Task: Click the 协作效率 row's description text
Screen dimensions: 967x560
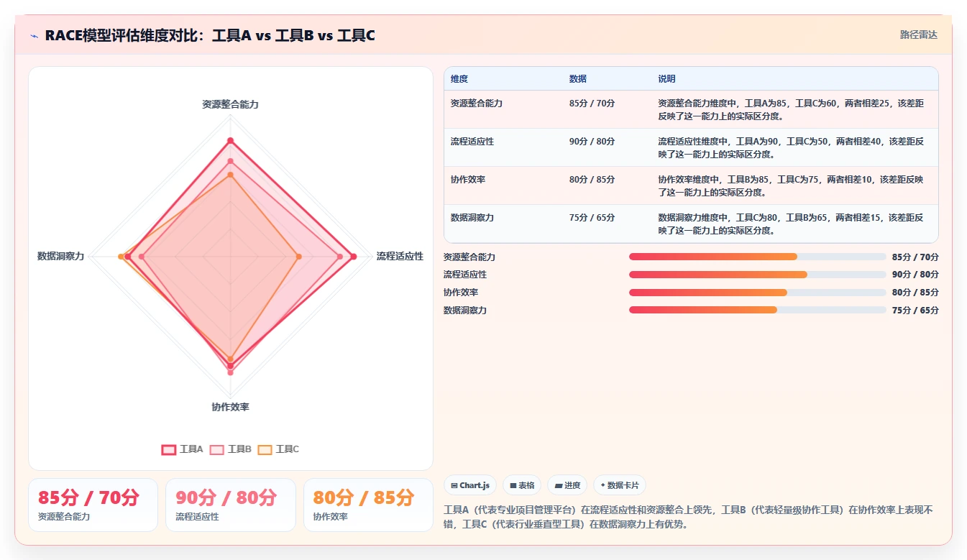Action: (791, 185)
